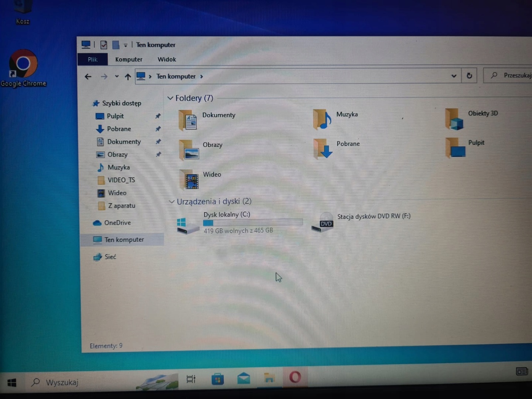Click File Explorer icon on the taskbar
Image resolution: width=532 pixels, height=399 pixels.
click(x=269, y=378)
